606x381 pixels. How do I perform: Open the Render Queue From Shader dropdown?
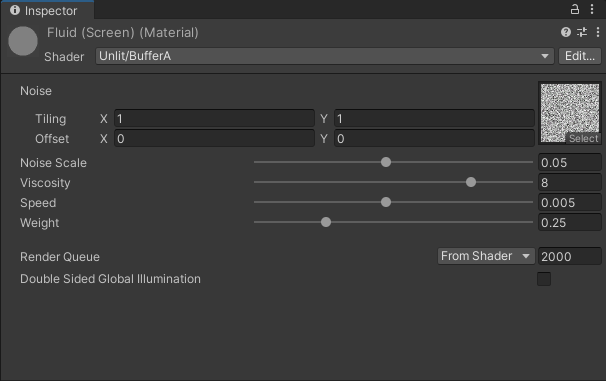pyautogui.click(x=486, y=256)
